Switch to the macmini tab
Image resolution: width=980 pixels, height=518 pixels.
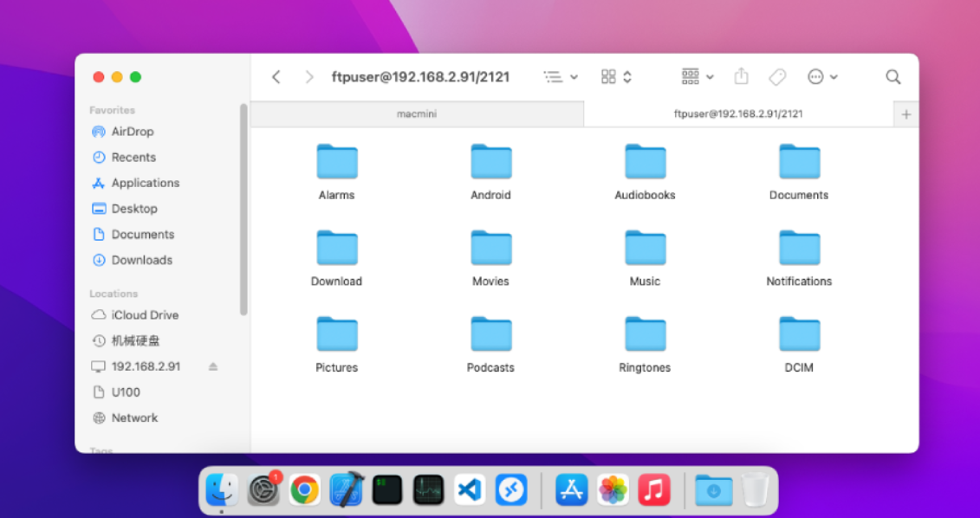coord(417,113)
